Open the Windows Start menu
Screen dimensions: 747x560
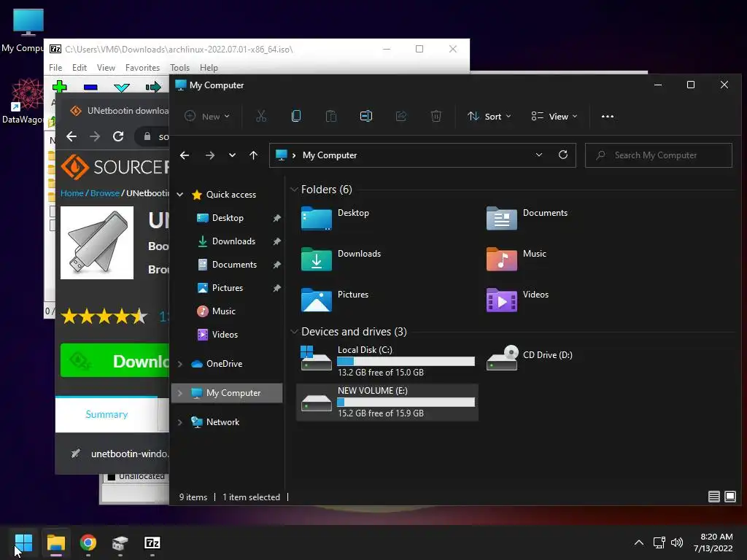click(x=23, y=542)
